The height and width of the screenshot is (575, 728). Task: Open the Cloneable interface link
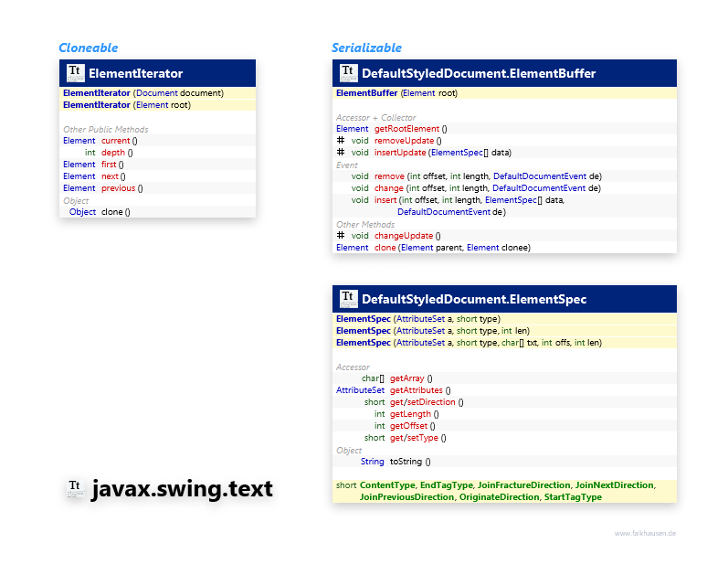pos(89,48)
